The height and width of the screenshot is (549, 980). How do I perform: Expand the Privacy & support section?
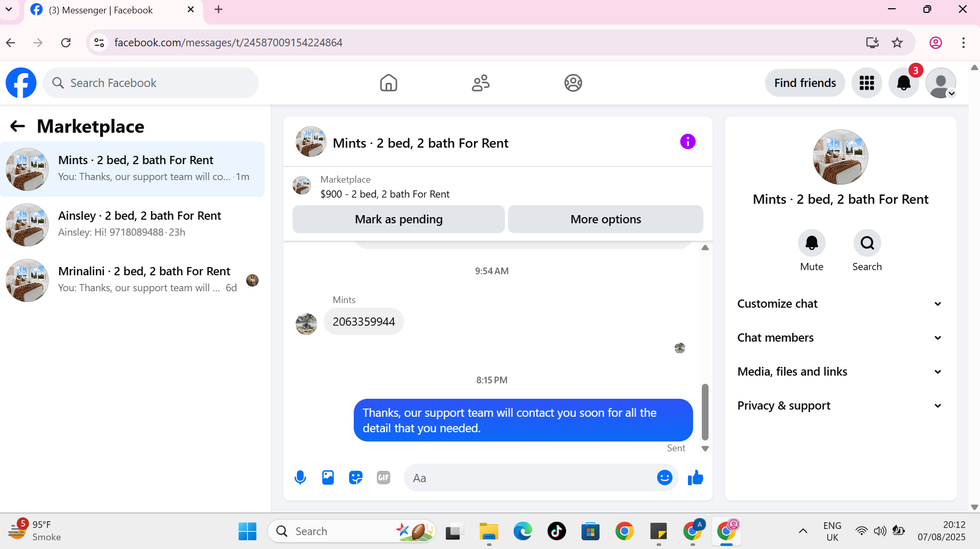pyautogui.click(x=840, y=405)
